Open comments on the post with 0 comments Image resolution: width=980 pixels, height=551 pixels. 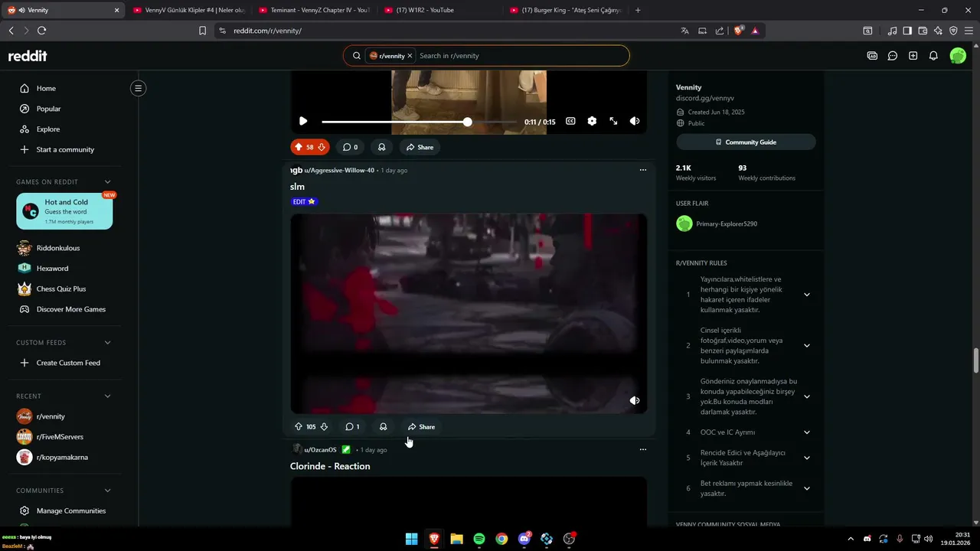[350, 147]
